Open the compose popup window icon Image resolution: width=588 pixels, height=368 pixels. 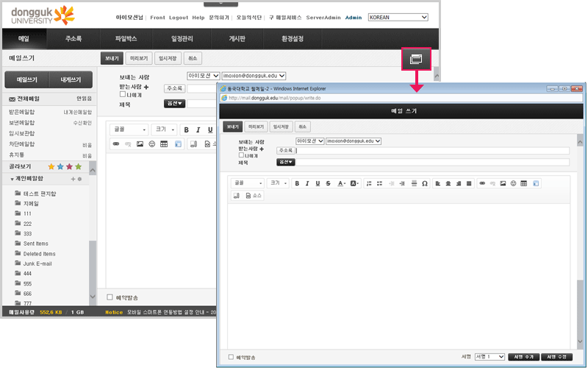[x=416, y=59]
